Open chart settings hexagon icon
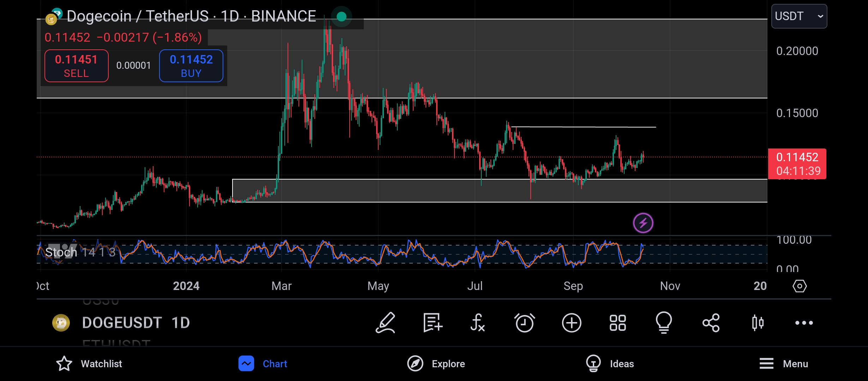This screenshot has height=381, width=868. click(x=800, y=286)
